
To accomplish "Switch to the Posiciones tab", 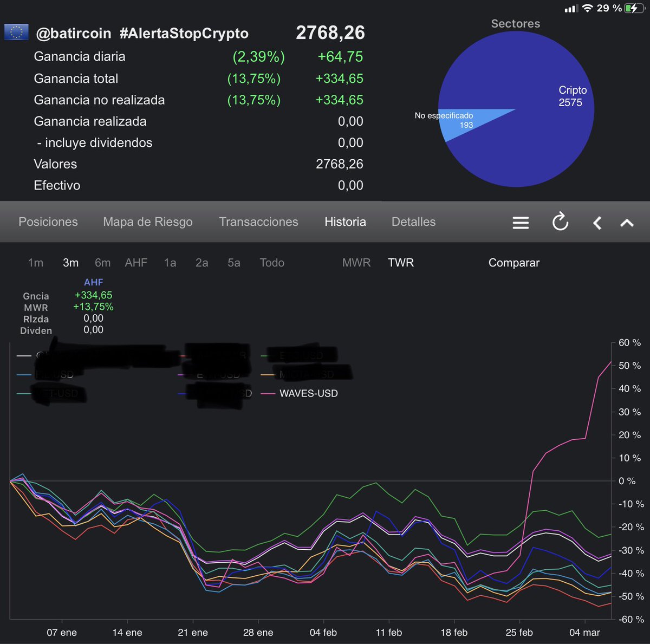I will point(48,222).
